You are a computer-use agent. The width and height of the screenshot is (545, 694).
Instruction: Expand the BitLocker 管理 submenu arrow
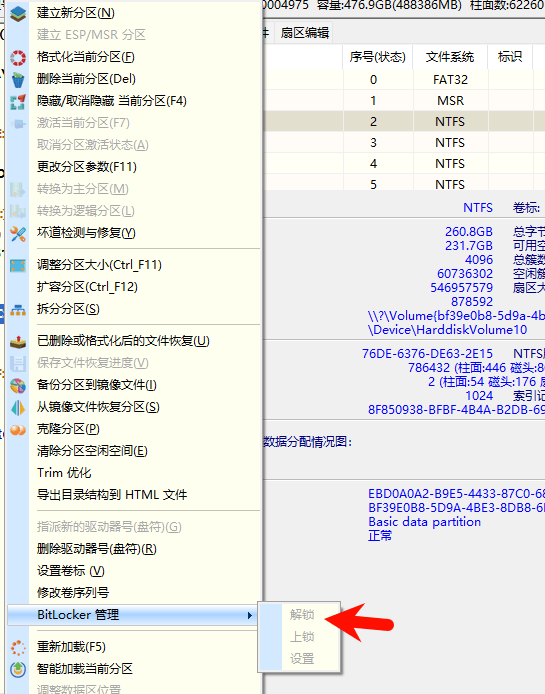click(x=250, y=615)
